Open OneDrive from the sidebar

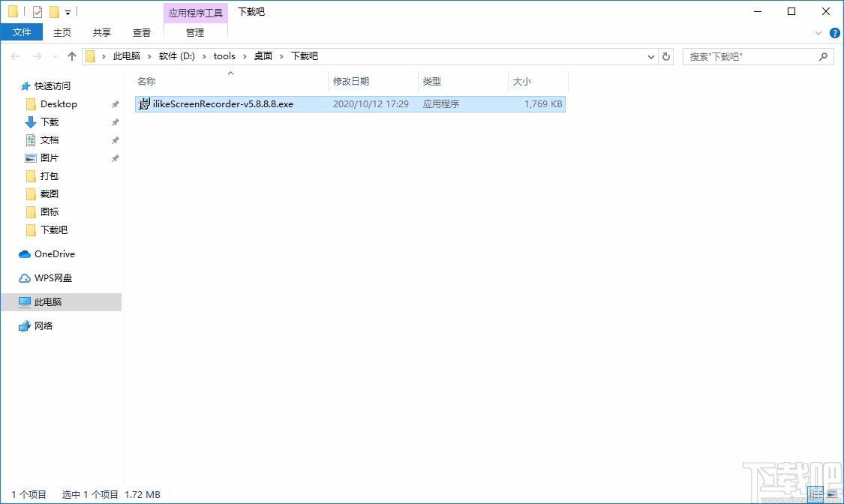tap(53, 253)
